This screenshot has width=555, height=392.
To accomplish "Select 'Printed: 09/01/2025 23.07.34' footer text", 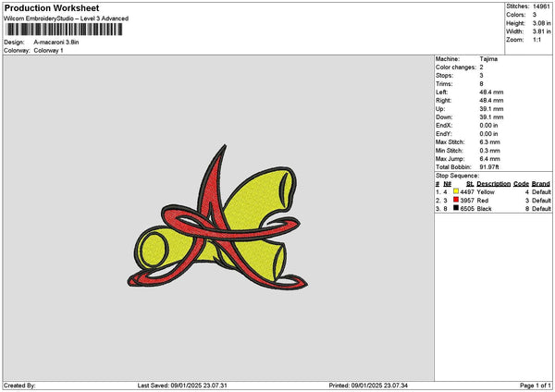I will click(x=368, y=386).
